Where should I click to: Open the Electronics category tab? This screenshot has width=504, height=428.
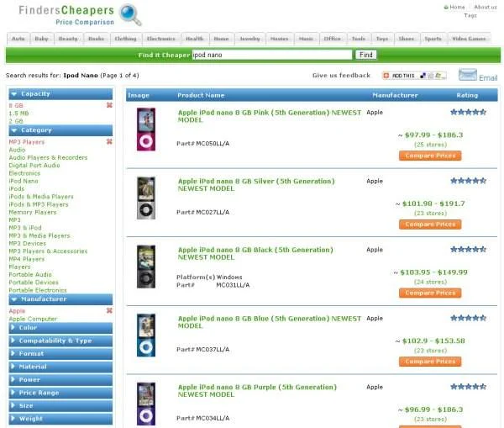point(161,39)
